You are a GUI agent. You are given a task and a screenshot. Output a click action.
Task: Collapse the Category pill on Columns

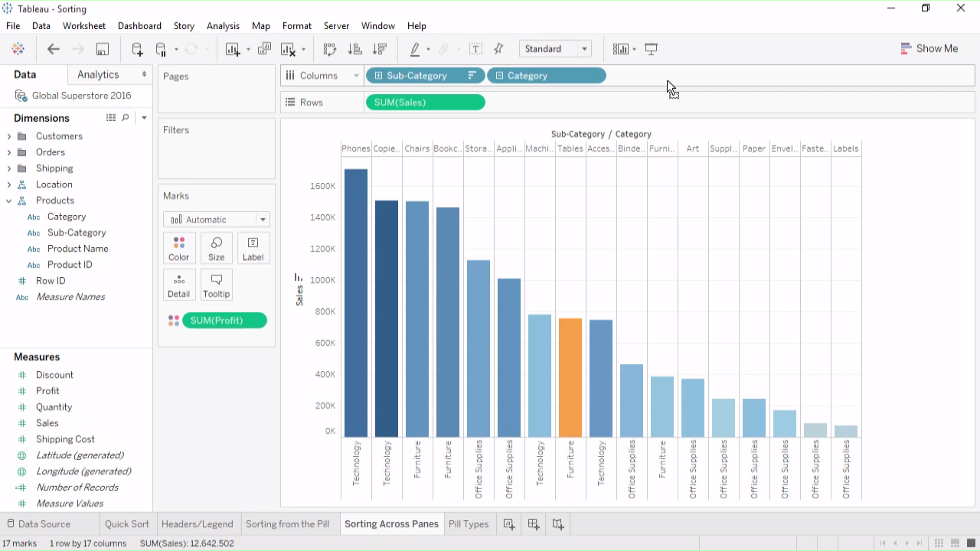[499, 76]
